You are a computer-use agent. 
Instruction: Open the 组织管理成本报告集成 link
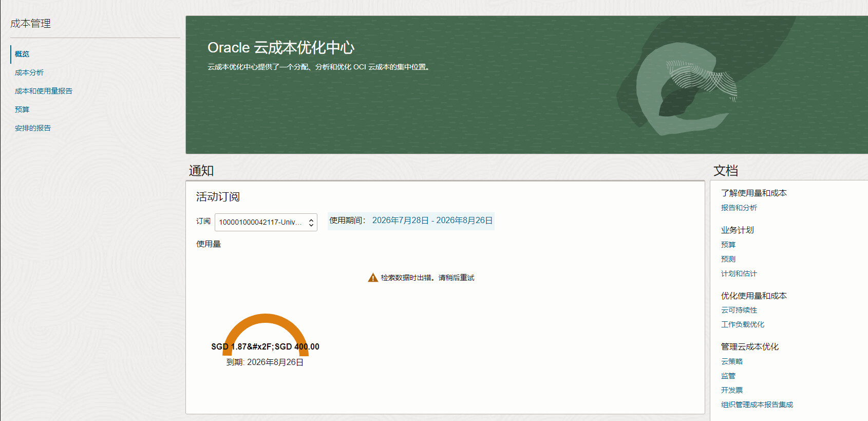click(x=757, y=405)
